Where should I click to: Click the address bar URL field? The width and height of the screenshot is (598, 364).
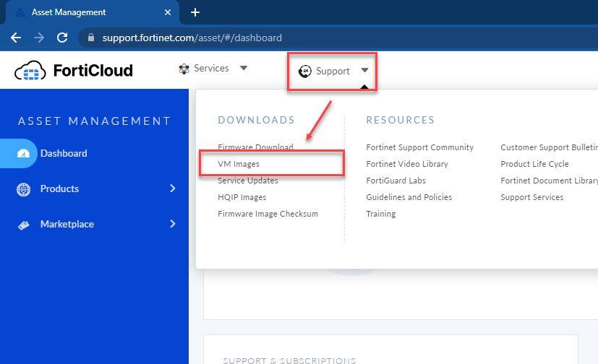coord(338,38)
